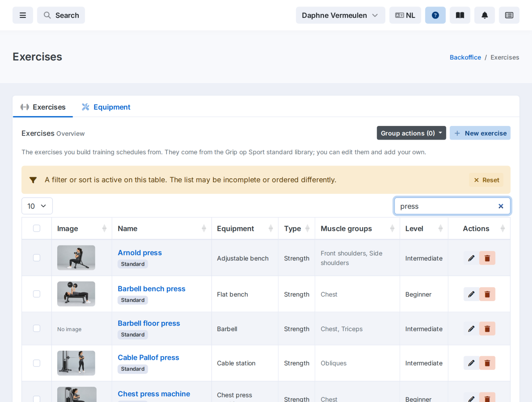Expand the Daphne Vermeulen account dropdown

[x=340, y=15]
